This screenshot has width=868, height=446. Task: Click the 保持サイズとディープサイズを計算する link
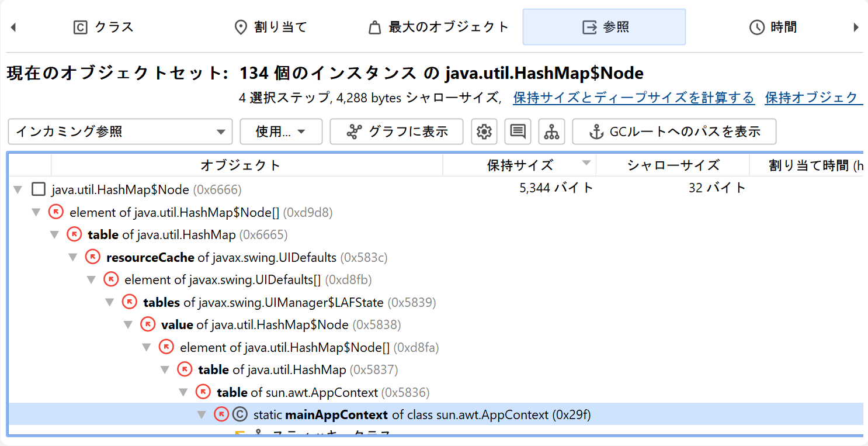634,98
